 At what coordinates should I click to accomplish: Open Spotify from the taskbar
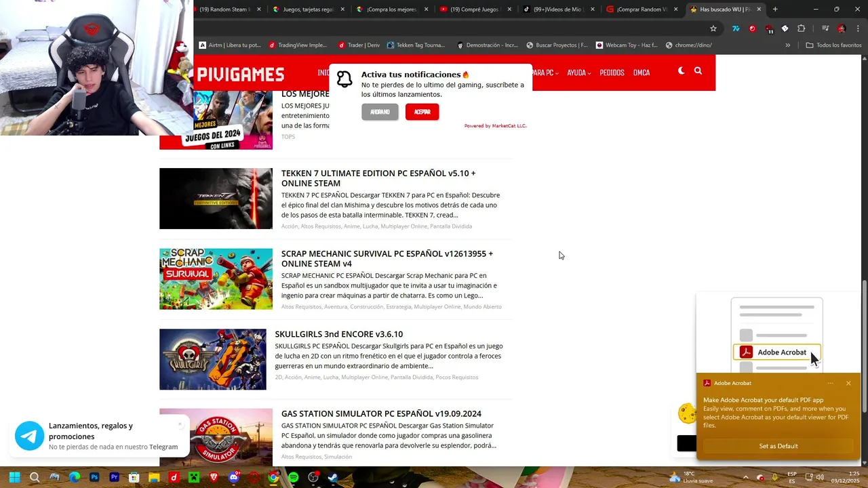[293, 477]
